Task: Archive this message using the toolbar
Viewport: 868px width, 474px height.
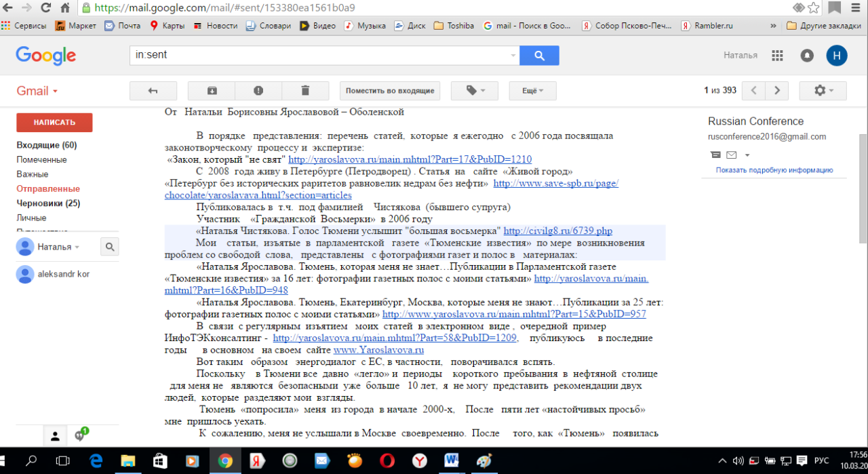Action: tap(212, 91)
